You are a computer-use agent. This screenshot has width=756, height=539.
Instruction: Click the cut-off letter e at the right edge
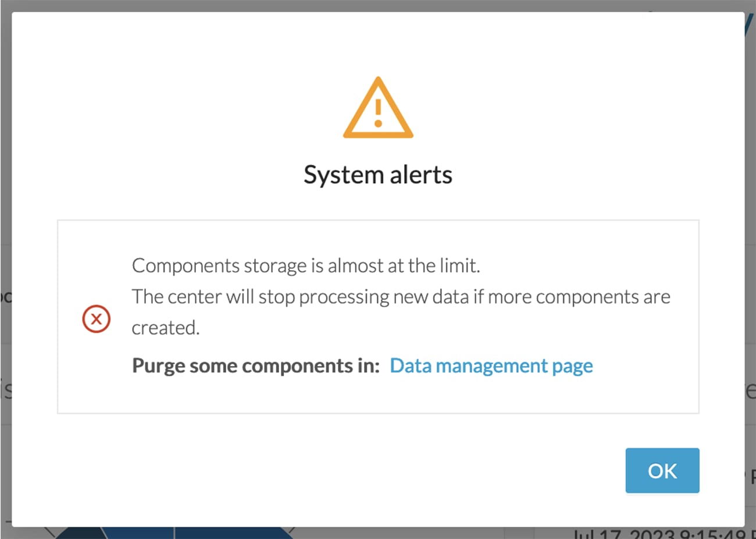tap(751, 391)
